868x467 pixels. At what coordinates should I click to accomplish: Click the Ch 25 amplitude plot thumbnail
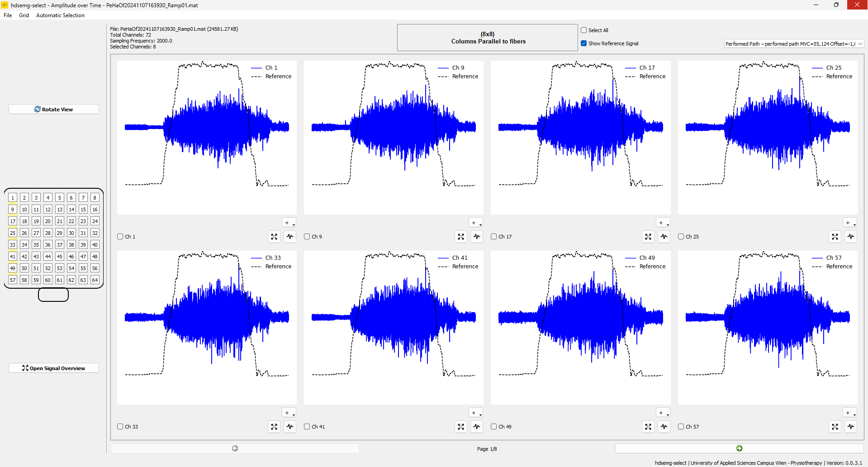[767, 137]
